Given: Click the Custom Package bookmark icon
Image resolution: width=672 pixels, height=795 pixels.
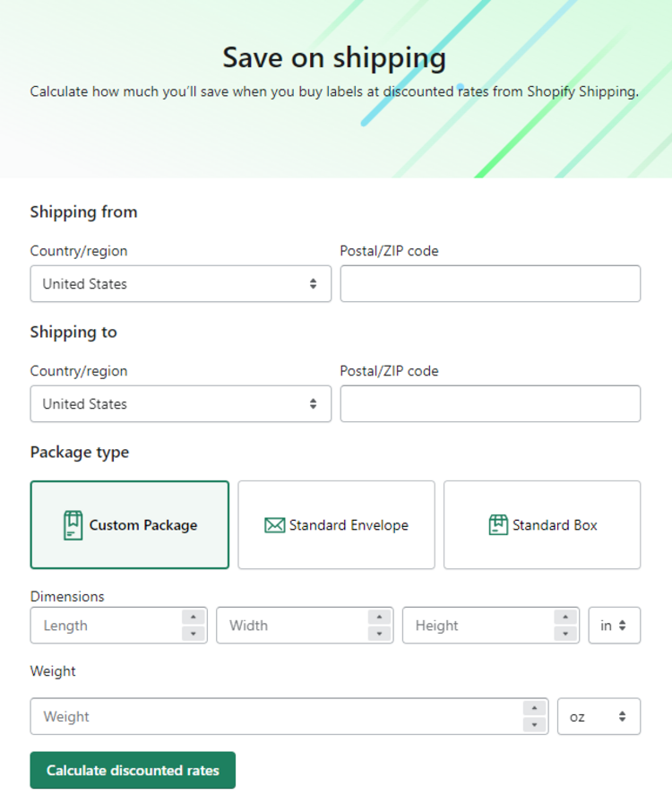Looking at the screenshot, I should pos(73,525).
